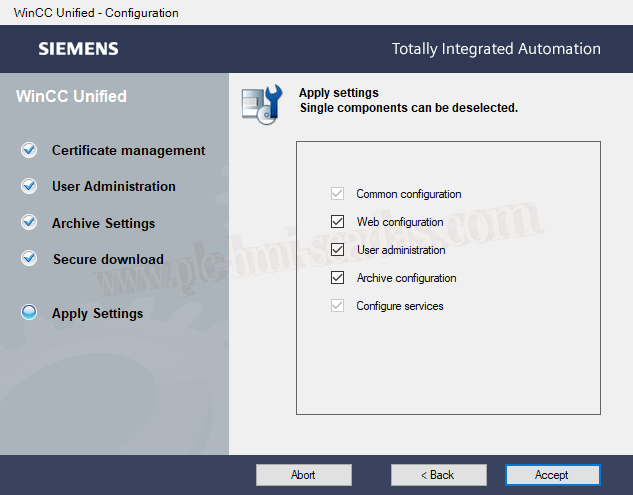Uncheck the Web configuration checkbox
This screenshot has height=495, width=633.
tap(337, 222)
